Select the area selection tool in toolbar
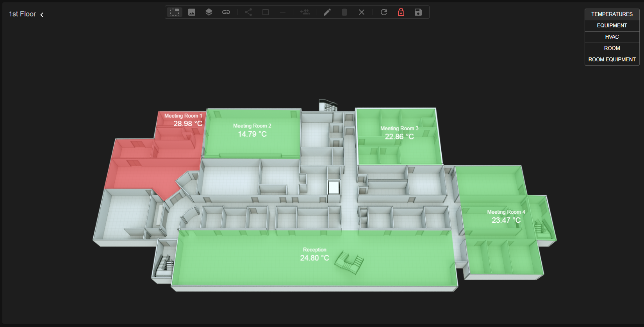Image resolution: width=644 pixels, height=327 pixels. pos(175,12)
